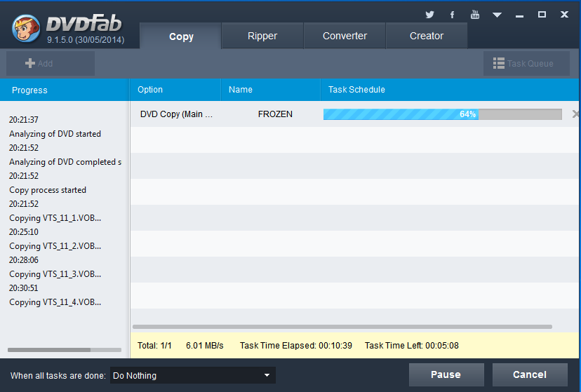Click the version text 9.1.5.0 (30/05/2014)
The width and height of the screenshot is (581, 392).
click(86, 39)
